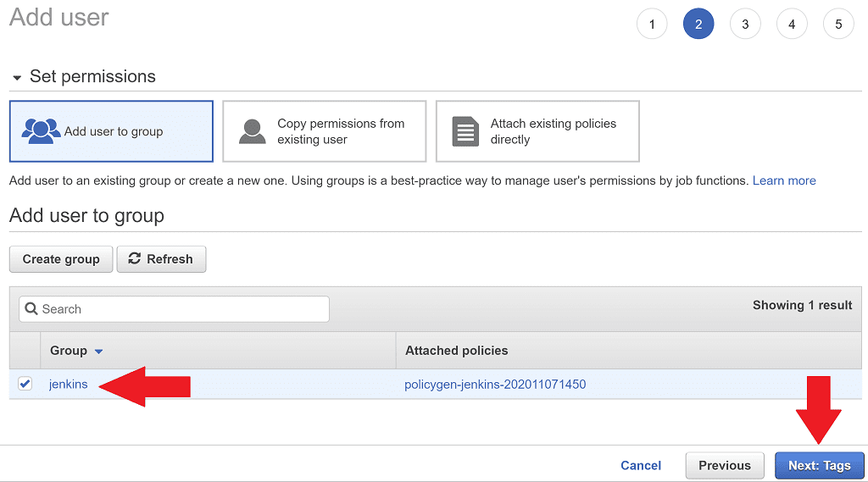
Task: Select the Add user to group option
Action: pos(111,131)
